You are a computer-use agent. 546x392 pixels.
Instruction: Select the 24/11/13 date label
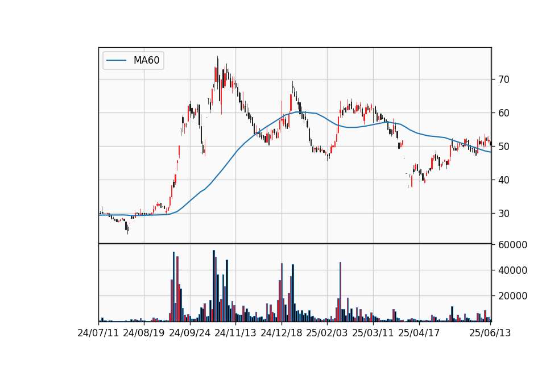[x=235, y=333]
